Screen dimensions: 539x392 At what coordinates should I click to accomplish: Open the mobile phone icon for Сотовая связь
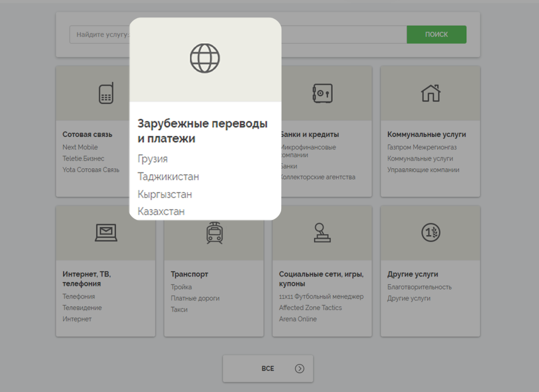click(x=106, y=93)
